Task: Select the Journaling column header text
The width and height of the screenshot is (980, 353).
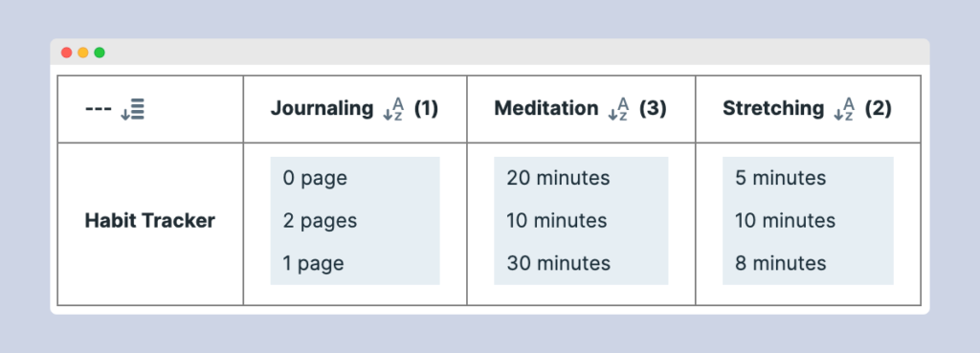Action: (x=322, y=109)
